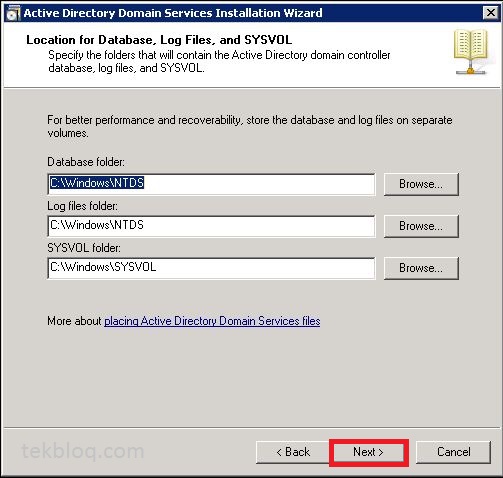Browse for the Database folder location

(421, 184)
